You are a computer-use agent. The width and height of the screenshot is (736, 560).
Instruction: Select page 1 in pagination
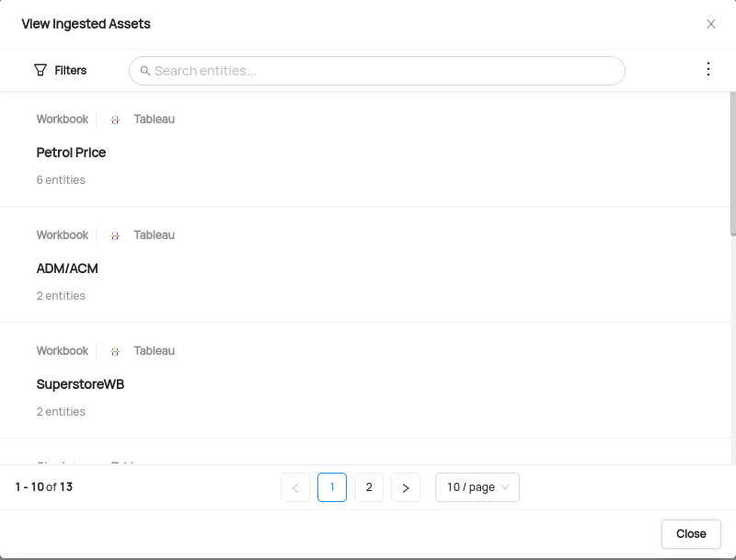[x=332, y=487]
